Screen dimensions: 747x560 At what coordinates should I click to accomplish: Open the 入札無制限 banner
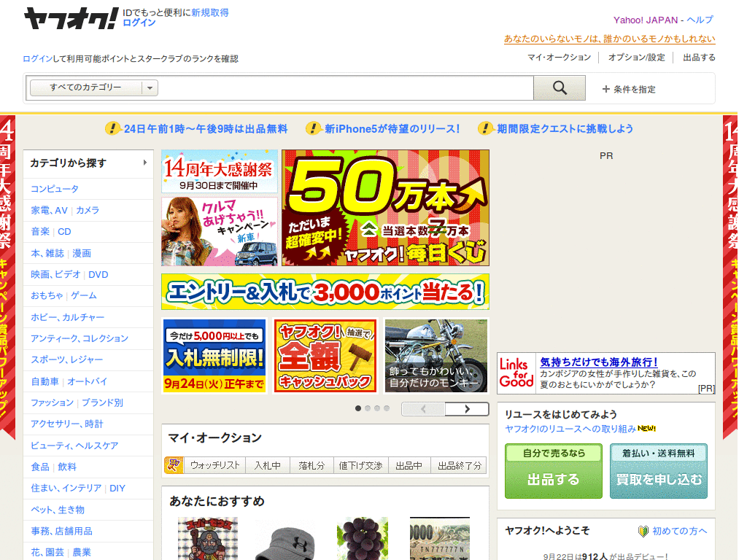click(x=214, y=356)
